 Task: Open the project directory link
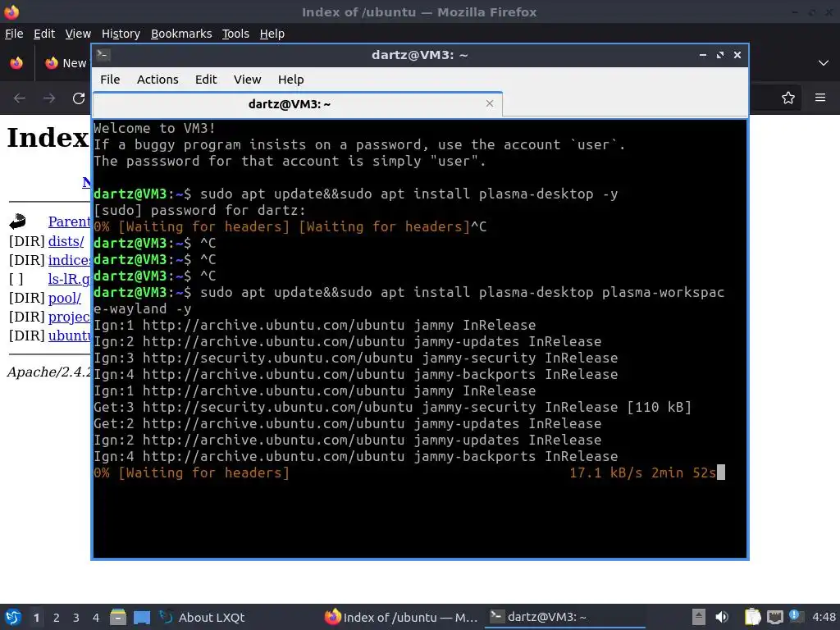point(69,317)
